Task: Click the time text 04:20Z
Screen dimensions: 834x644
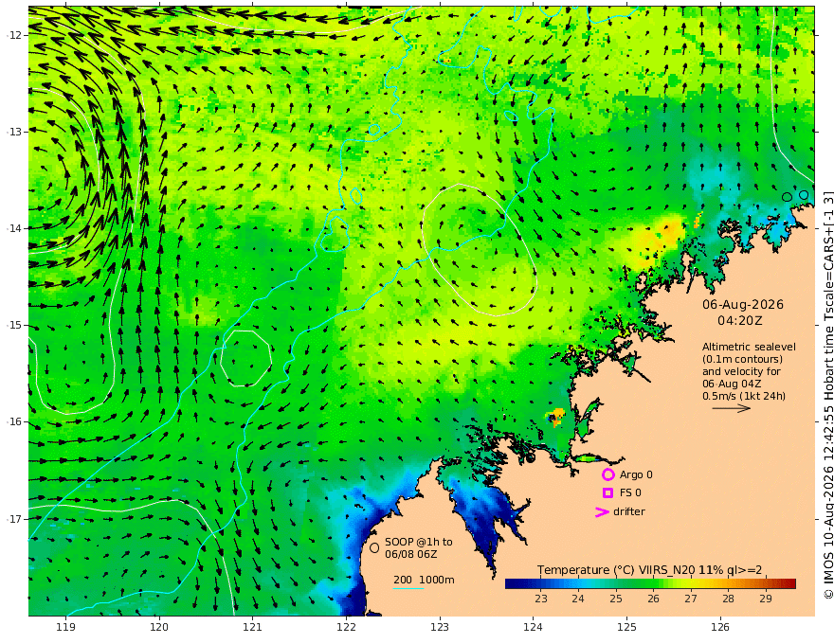Action: click(740, 321)
